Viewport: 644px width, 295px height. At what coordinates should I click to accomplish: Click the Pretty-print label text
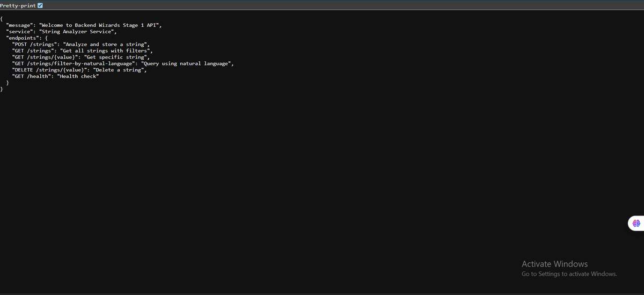point(18,5)
